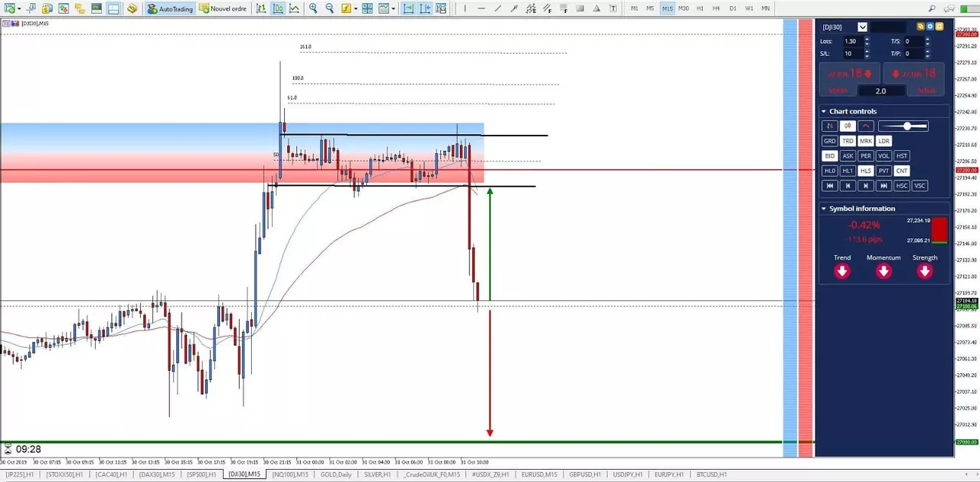Click the zoom in magnifier icon
Image resolution: width=980 pixels, height=482 pixels.
[313, 8]
